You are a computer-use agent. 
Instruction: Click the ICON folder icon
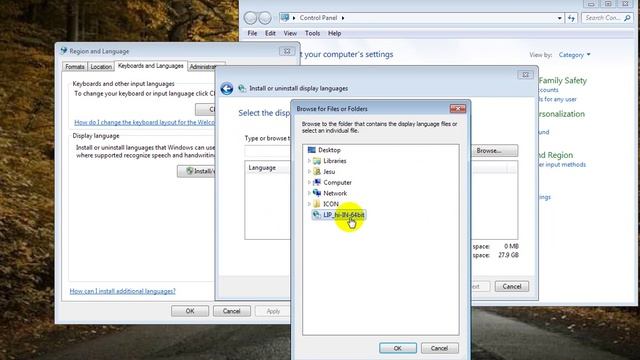[x=317, y=203]
